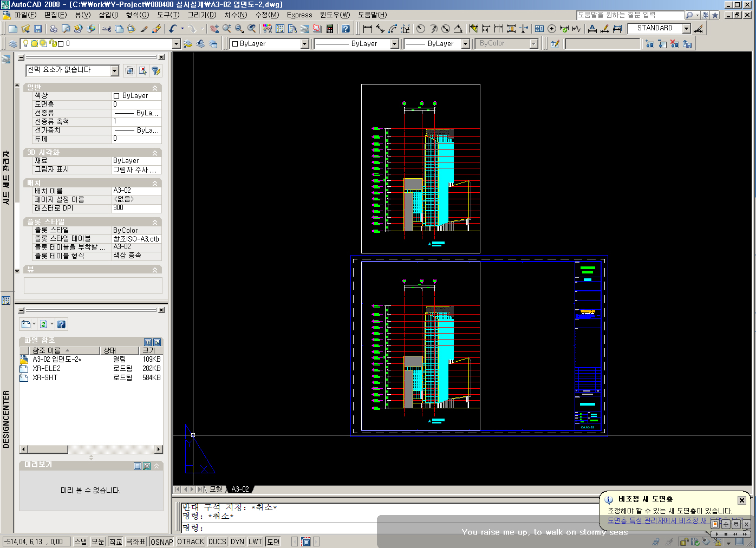Screen dimensions: 756x548
Task: Toggle DYN dynamic input in the status bar
Action: tap(237, 542)
